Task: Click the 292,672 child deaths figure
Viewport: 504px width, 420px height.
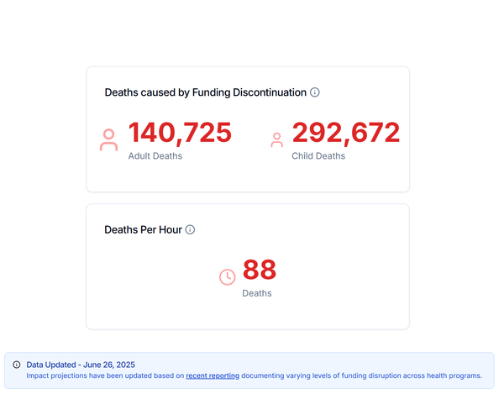Action: point(345,133)
